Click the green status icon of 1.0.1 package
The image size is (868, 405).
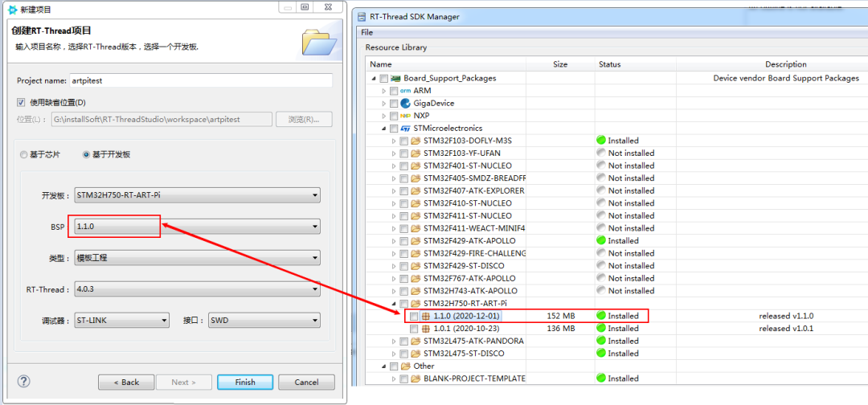[x=601, y=329]
